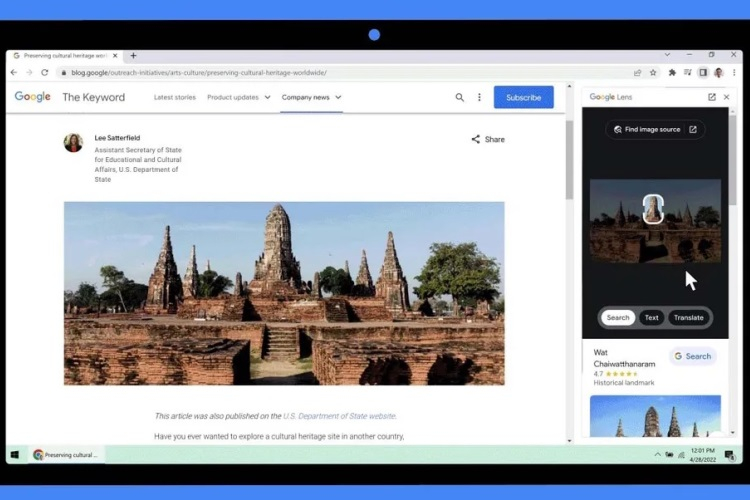750x500 pixels.
Task: Open Google Lens in a new tab
Action: coord(712,97)
